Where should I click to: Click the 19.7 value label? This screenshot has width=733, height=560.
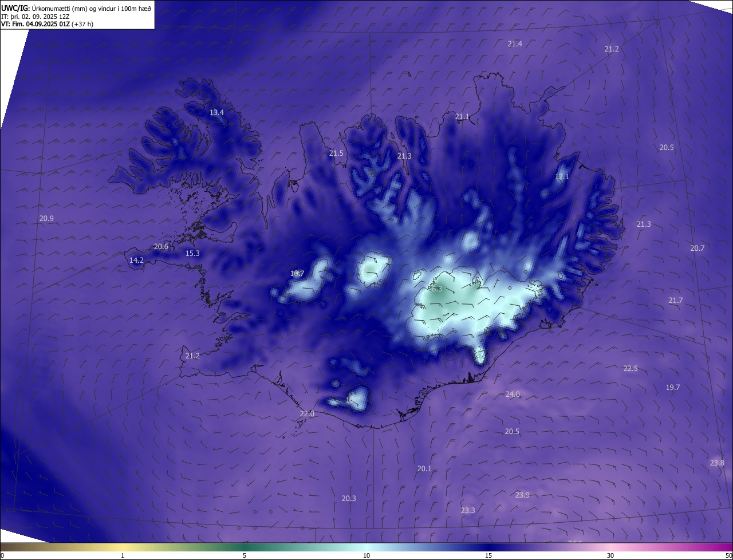pos(673,387)
